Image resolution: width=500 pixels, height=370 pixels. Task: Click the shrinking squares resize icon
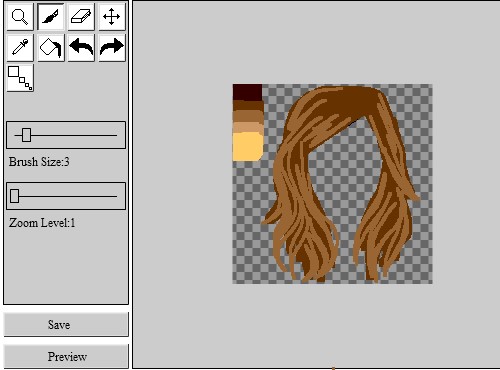[20, 78]
